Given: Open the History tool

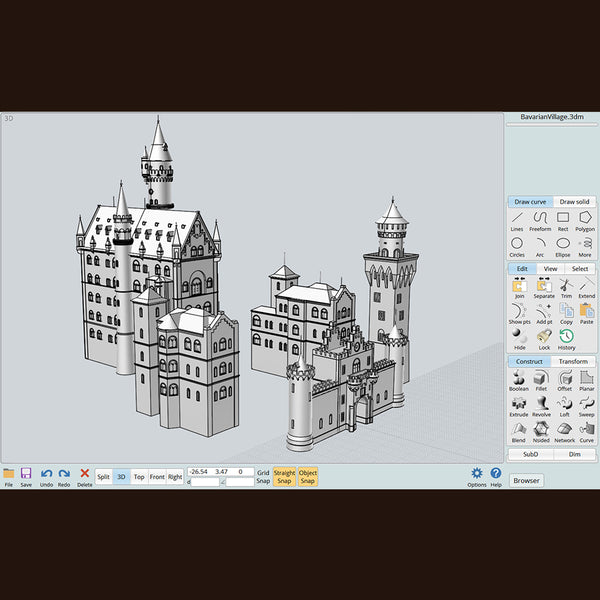Looking at the screenshot, I should coord(566,340).
